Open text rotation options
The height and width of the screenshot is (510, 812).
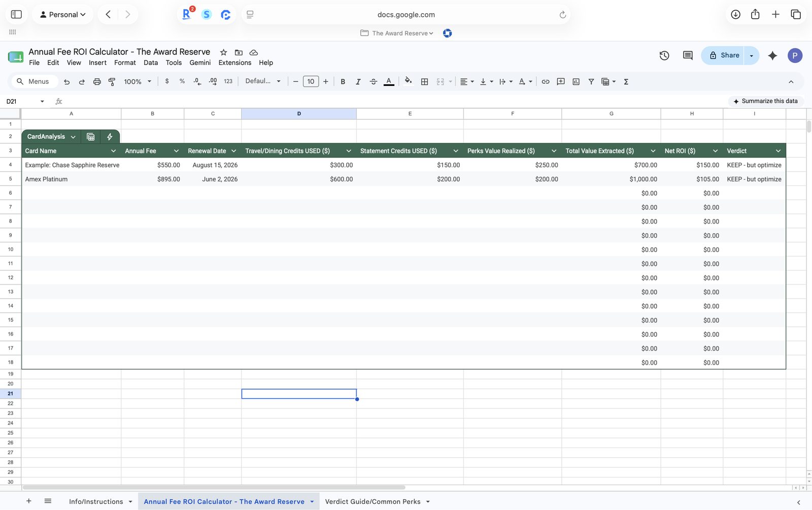[x=525, y=82]
